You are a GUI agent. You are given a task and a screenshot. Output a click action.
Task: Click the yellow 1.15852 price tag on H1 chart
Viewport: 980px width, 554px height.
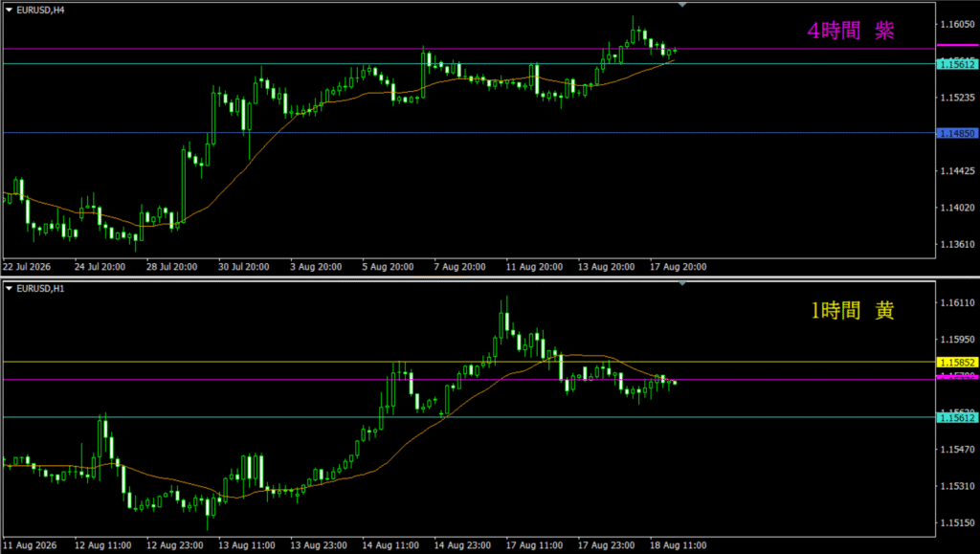(957, 363)
